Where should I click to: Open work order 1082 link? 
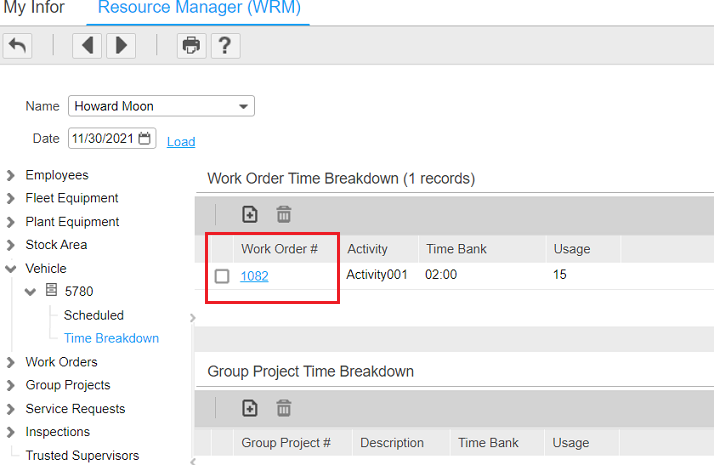point(254,276)
